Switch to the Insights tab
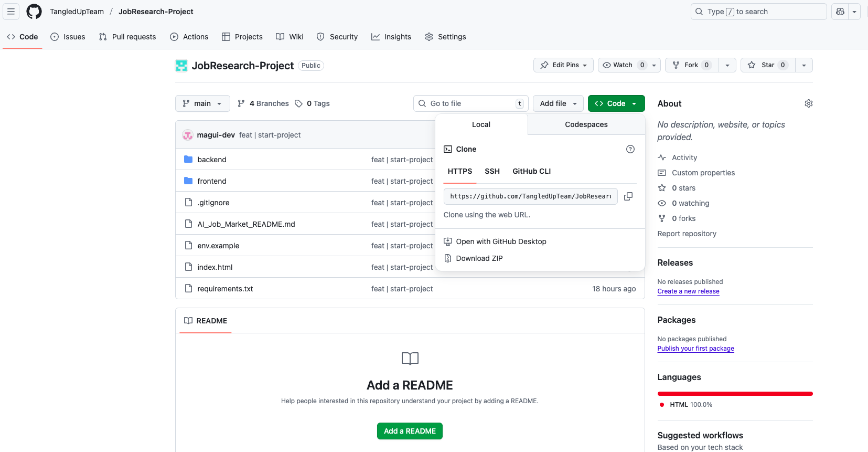Viewport: 868px width, 452px height. point(391,37)
